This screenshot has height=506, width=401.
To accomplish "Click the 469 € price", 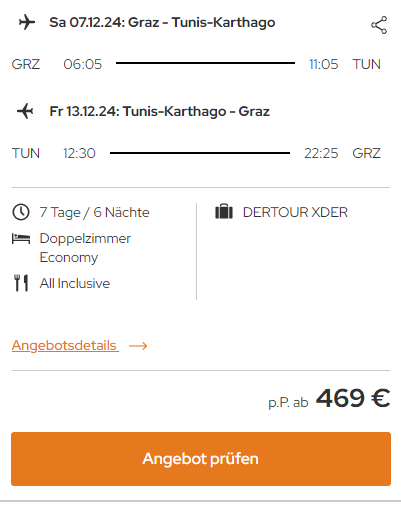I will (x=353, y=398).
